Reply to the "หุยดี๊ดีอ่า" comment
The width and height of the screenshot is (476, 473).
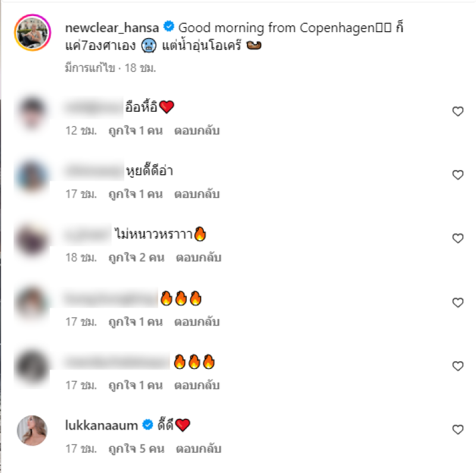197,194
